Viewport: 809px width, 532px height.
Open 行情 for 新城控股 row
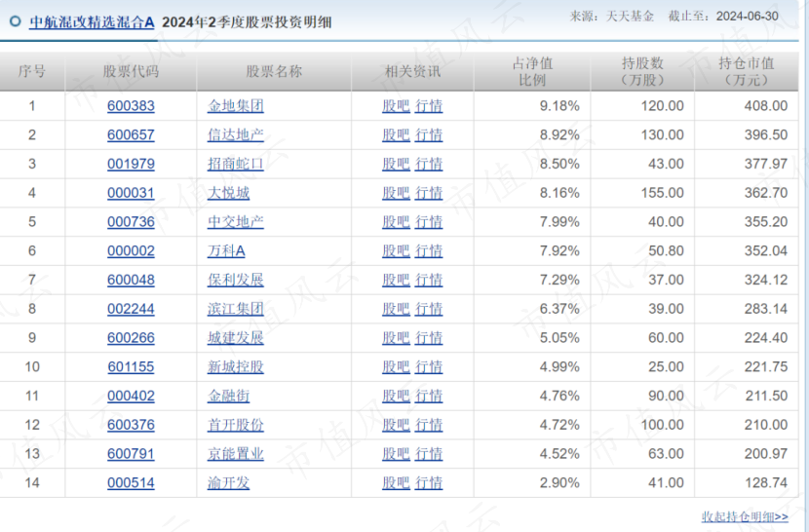click(x=429, y=366)
